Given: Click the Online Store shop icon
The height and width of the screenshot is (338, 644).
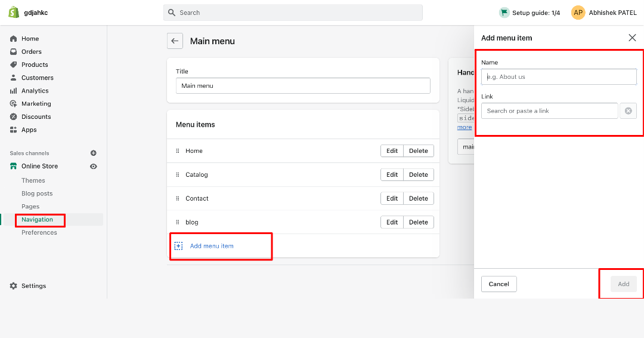Looking at the screenshot, I should 14,166.
